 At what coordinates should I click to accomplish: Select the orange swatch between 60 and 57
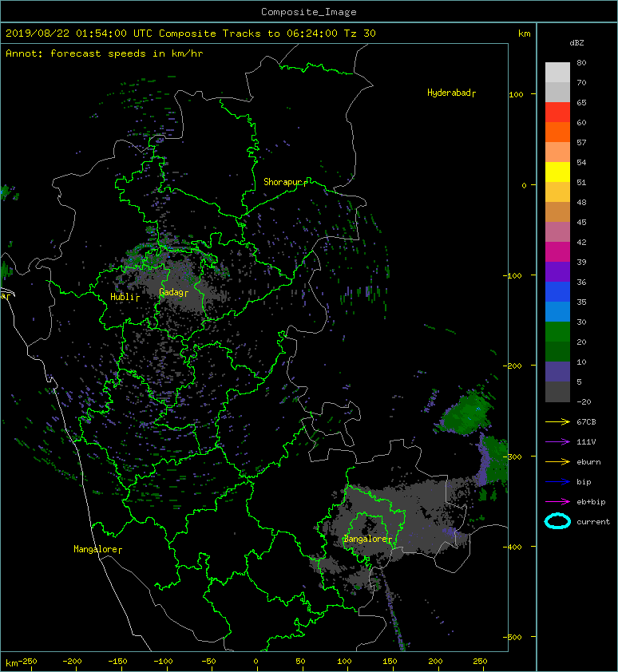pyautogui.click(x=557, y=132)
